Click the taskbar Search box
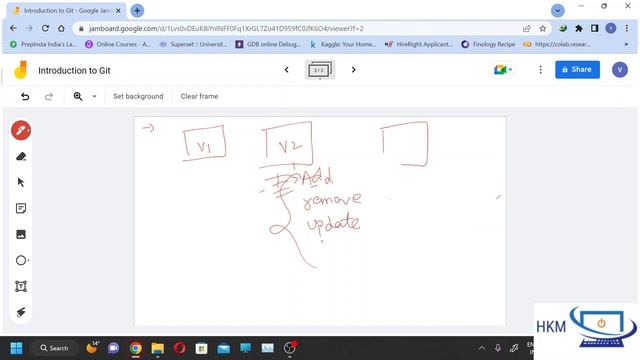Screen dimensions: 640x360 (x=54, y=348)
